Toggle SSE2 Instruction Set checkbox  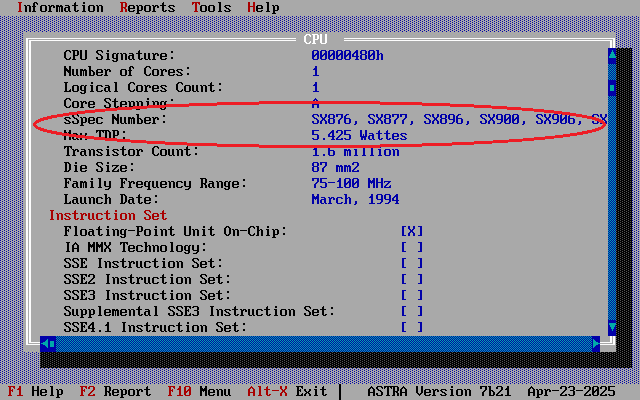point(412,280)
